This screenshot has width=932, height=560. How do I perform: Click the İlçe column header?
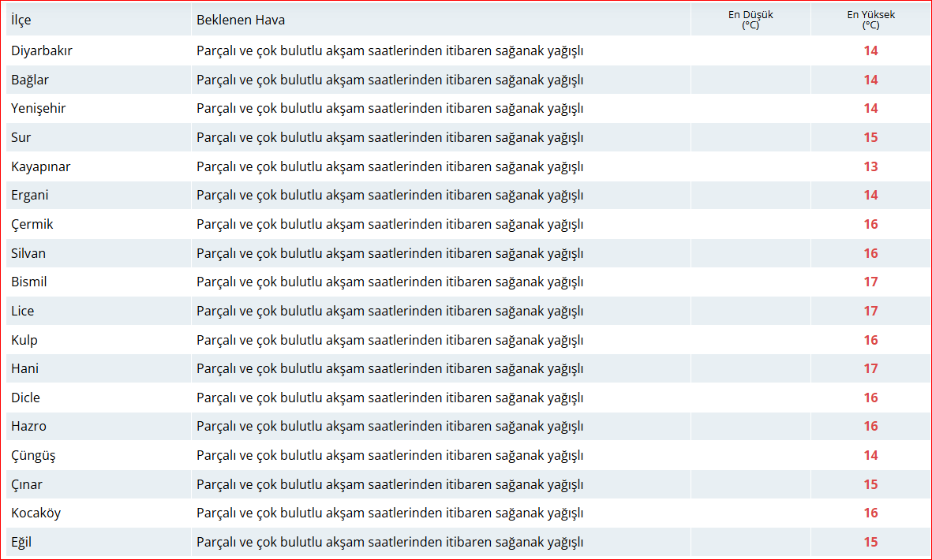[x=21, y=20]
